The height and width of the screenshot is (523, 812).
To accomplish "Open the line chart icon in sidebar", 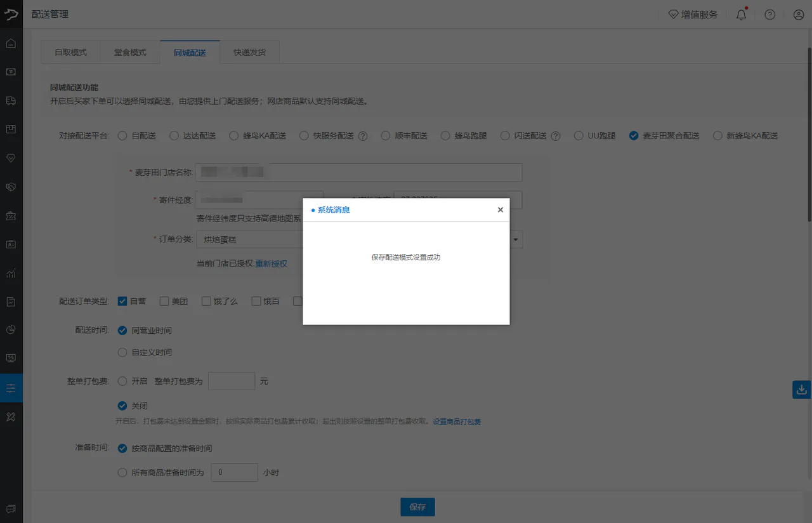I will (11, 273).
